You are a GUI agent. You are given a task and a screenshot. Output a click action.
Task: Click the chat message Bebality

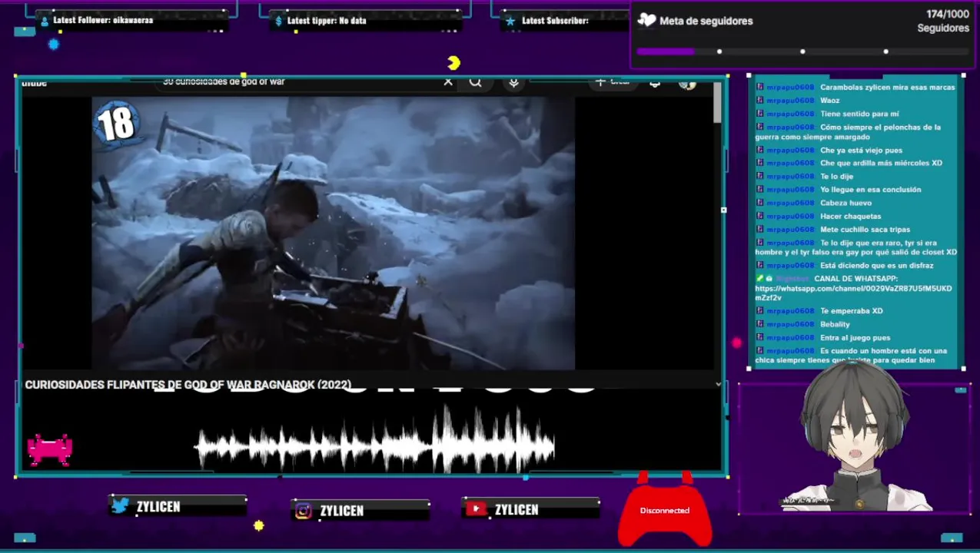[x=835, y=324]
